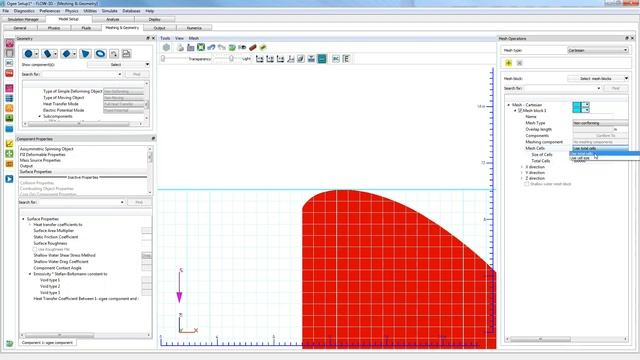Image resolution: width=640 pixels, height=360 pixels.
Task: Click the green sidebar icon
Action: 9,118
